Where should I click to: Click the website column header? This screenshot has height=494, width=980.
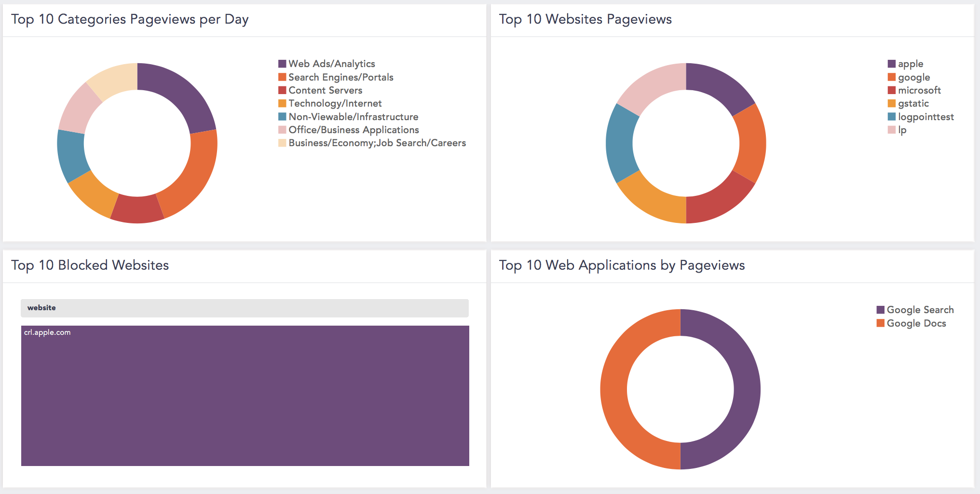(41, 308)
